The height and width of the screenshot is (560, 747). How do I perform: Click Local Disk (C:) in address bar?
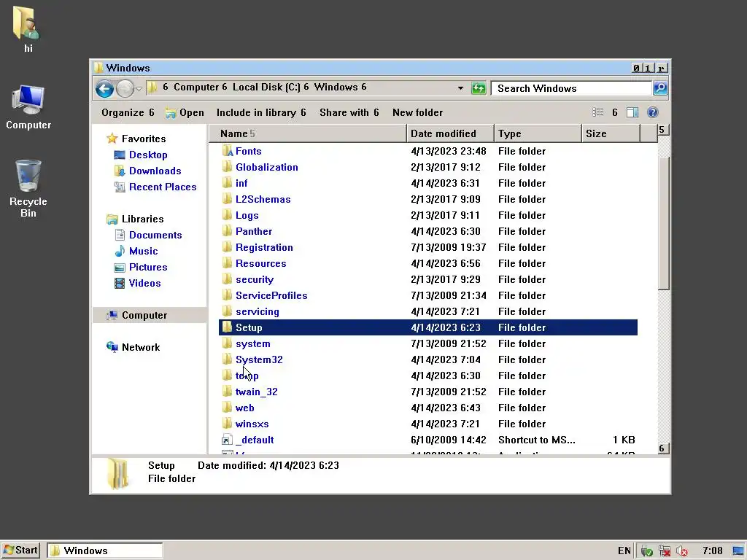pos(266,87)
